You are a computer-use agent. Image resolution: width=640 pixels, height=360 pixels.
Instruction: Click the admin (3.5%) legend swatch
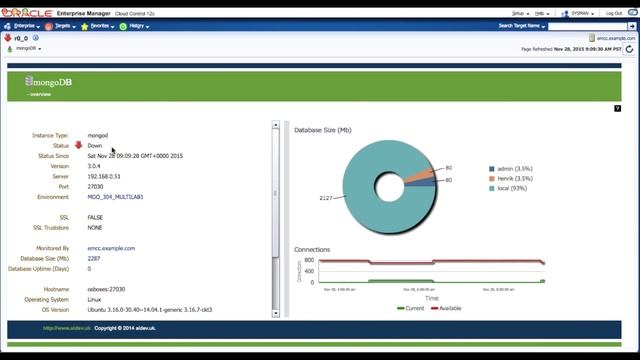tap(491, 169)
